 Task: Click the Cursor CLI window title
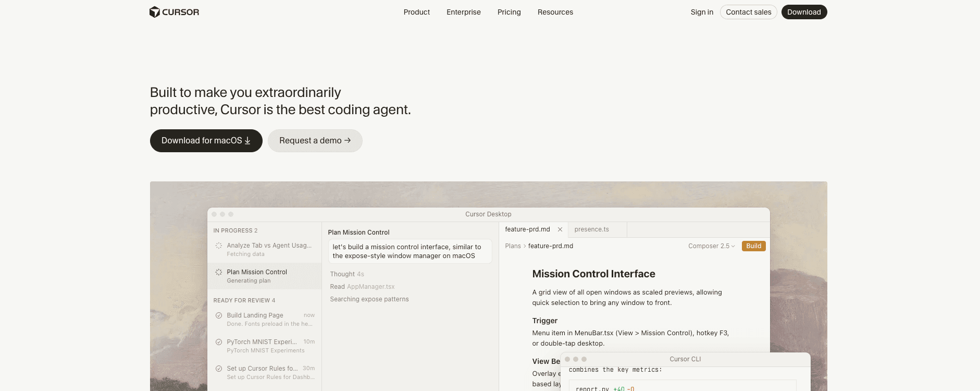685,359
